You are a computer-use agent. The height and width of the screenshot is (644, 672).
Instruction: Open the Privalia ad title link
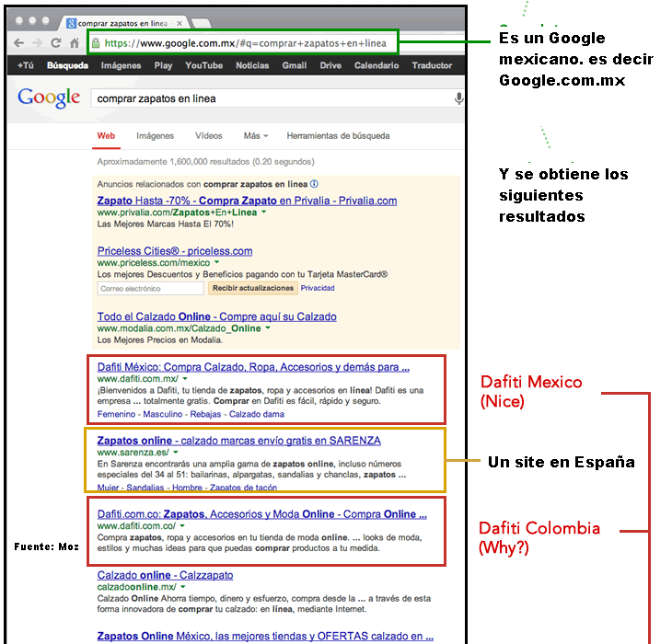[247, 201]
